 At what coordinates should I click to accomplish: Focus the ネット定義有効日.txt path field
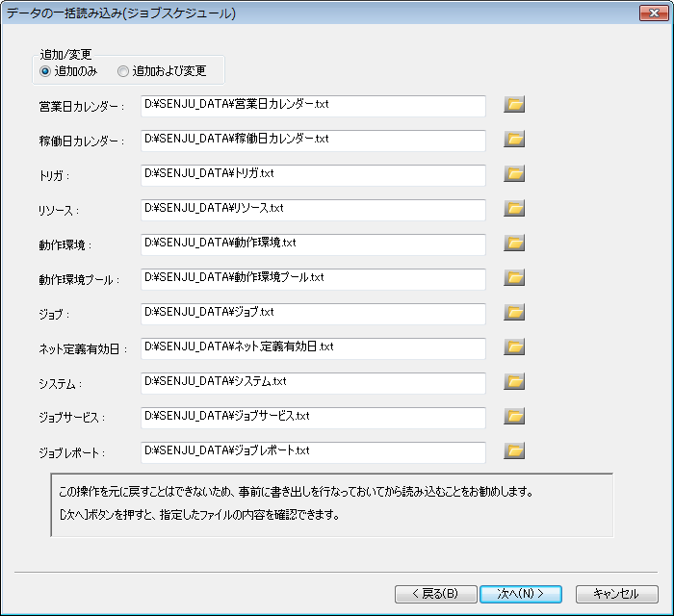click(313, 348)
